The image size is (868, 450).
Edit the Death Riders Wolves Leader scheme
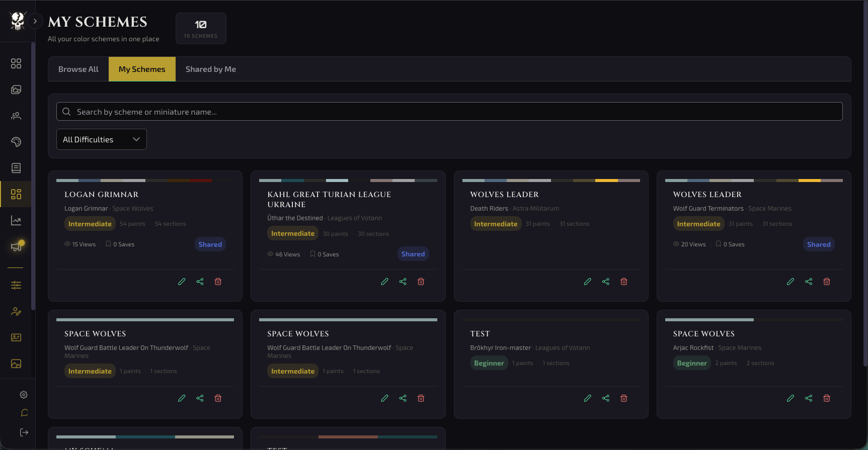587,282
